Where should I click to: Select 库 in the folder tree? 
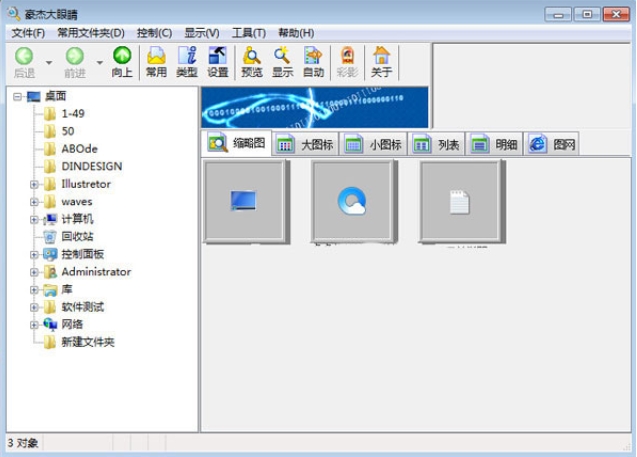67,289
